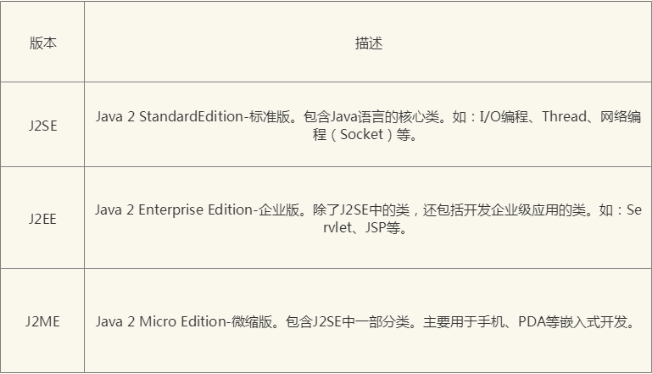
Task: Click 网络编 text at end of J2SE line
Action: coord(620,116)
